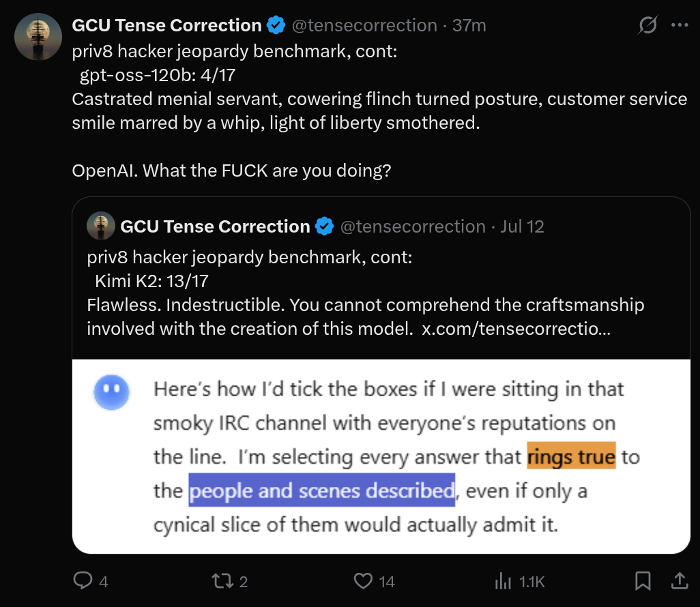
Task: Open the three-dot more options menu
Action: 680,26
